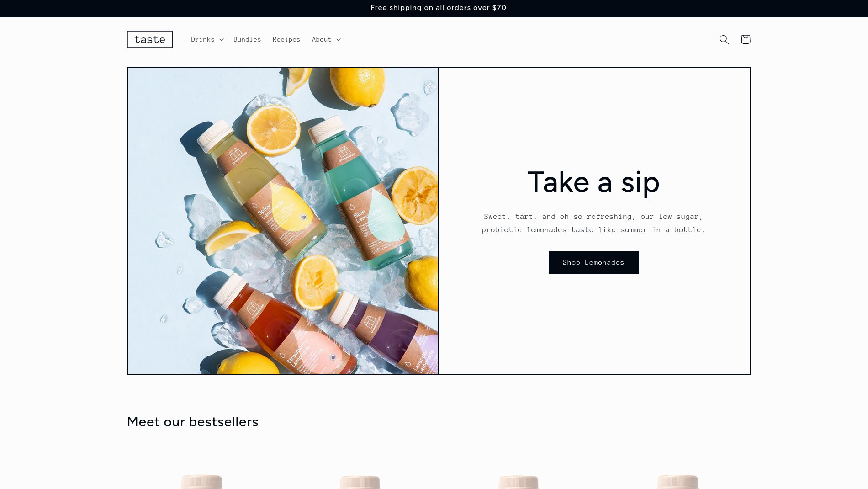Open the third bestseller product thumbnail
The image size is (868, 489).
518,482
